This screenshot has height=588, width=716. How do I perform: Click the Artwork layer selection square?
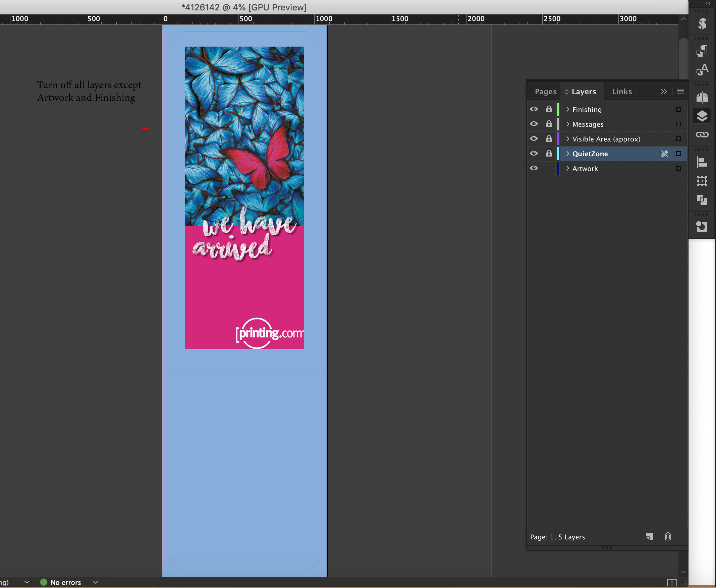pos(678,168)
